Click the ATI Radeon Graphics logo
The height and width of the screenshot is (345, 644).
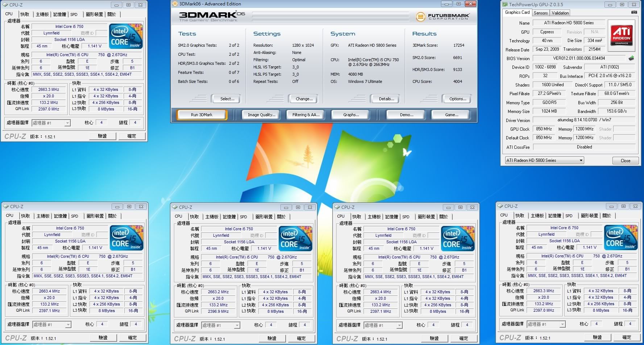pyautogui.click(x=622, y=35)
